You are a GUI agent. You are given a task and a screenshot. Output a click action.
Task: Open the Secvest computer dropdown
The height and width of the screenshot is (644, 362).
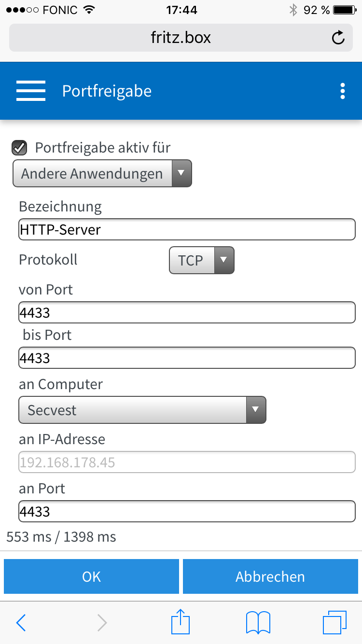[x=142, y=410]
